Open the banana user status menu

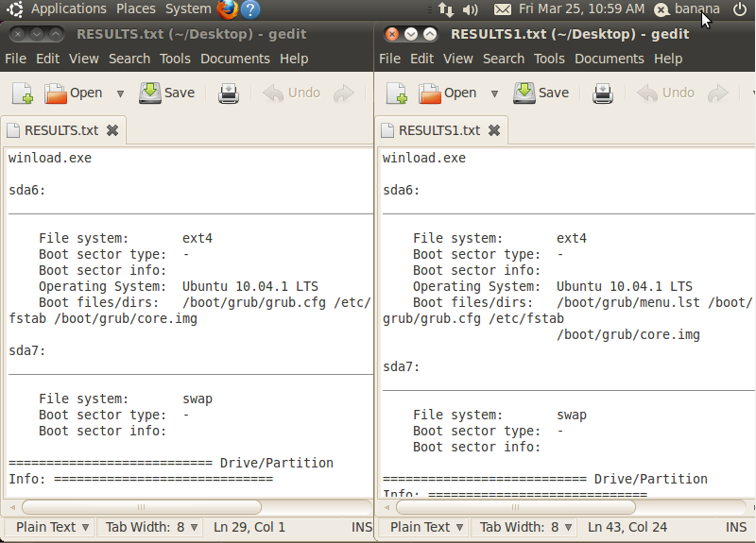[x=688, y=8]
